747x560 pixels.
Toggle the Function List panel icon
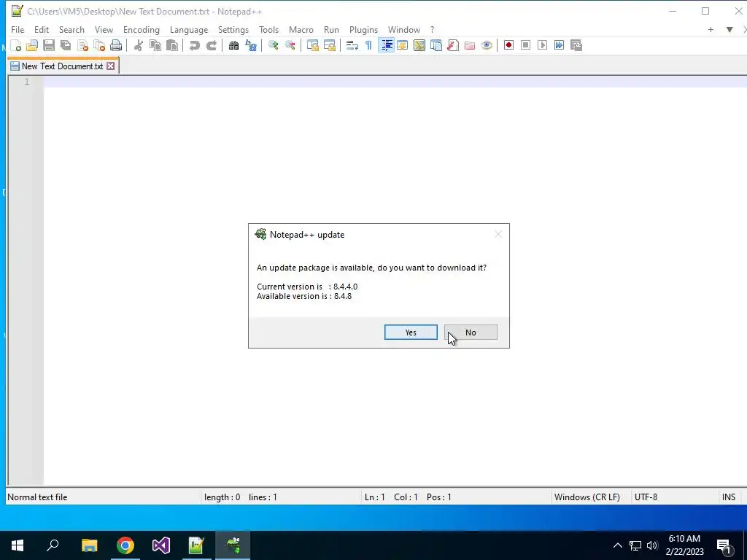(x=453, y=45)
